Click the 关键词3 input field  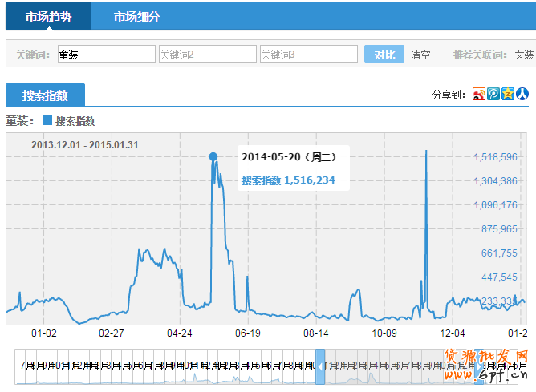(x=308, y=55)
